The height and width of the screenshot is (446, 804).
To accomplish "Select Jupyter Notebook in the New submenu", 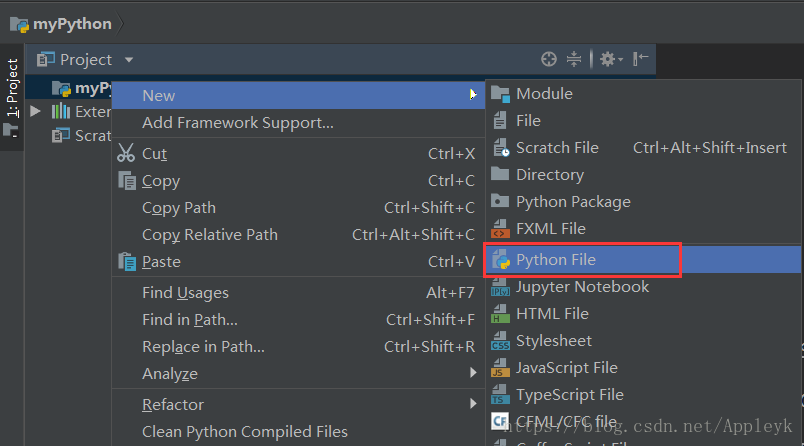I will (644, 287).
